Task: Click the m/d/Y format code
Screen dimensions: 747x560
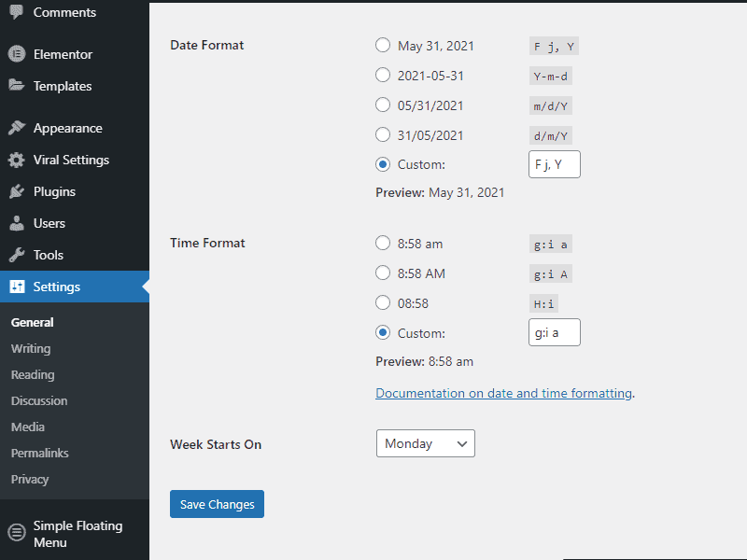Action: click(x=551, y=106)
